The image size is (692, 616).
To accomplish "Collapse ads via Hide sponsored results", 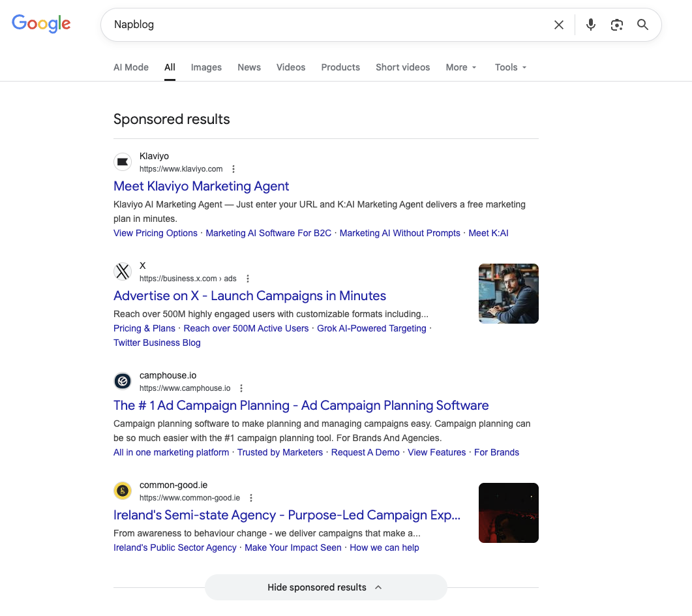I will tap(325, 587).
